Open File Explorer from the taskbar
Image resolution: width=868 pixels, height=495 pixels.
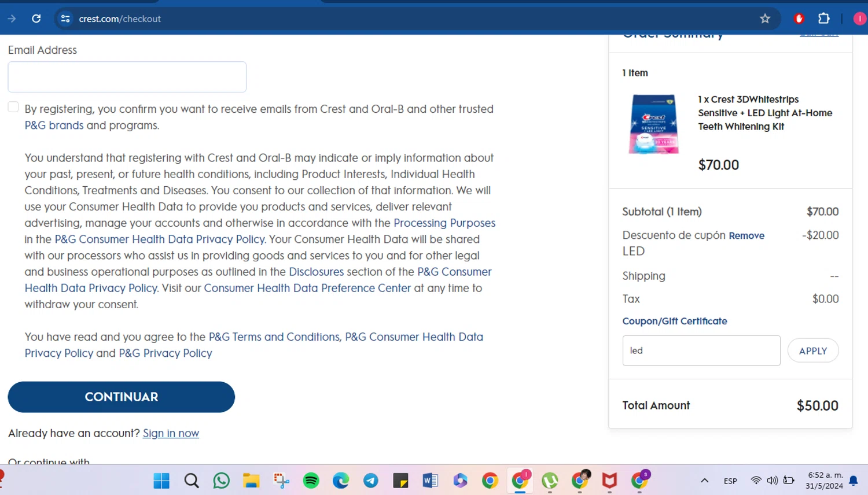click(251, 481)
